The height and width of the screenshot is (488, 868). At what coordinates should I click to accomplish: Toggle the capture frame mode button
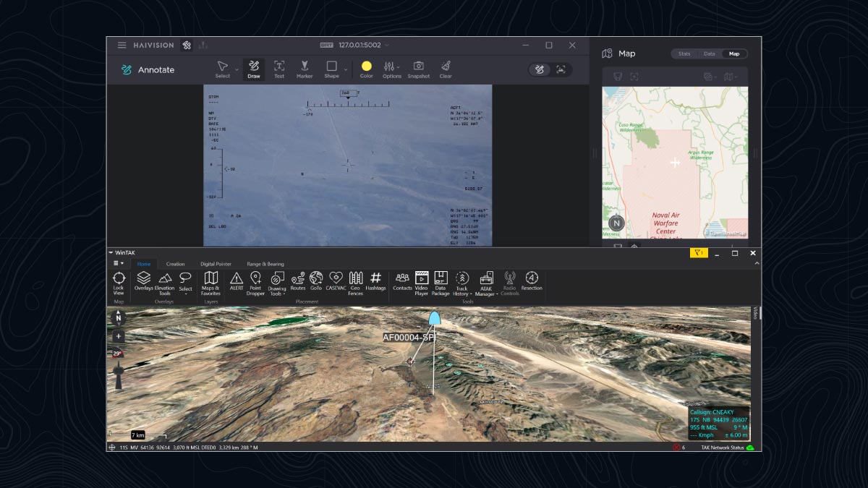(x=561, y=69)
